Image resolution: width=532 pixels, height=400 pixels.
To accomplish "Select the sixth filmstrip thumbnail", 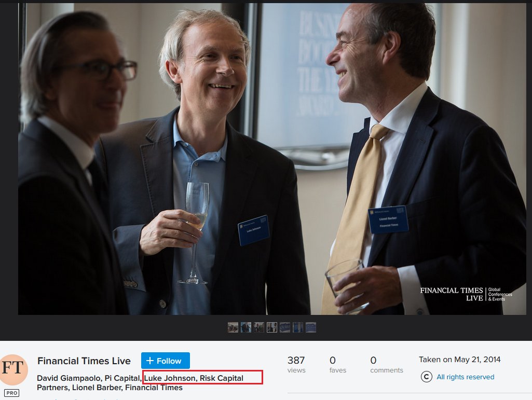I will pyautogui.click(x=298, y=327).
